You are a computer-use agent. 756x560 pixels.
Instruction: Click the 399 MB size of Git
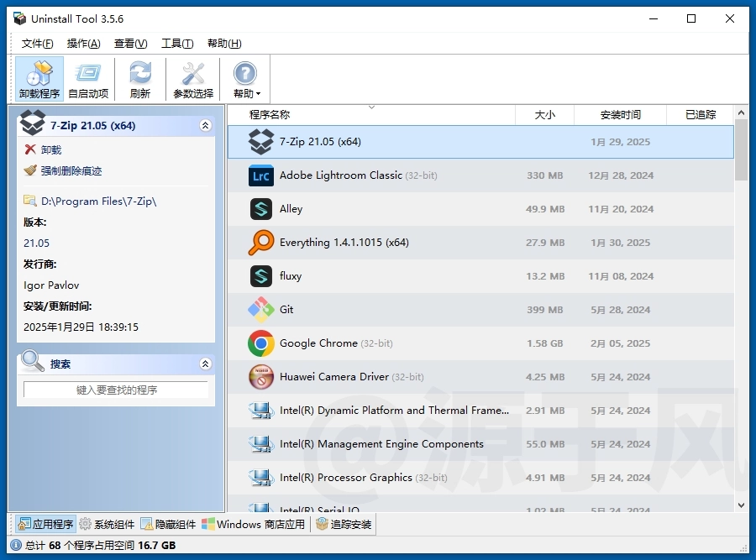(x=545, y=310)
